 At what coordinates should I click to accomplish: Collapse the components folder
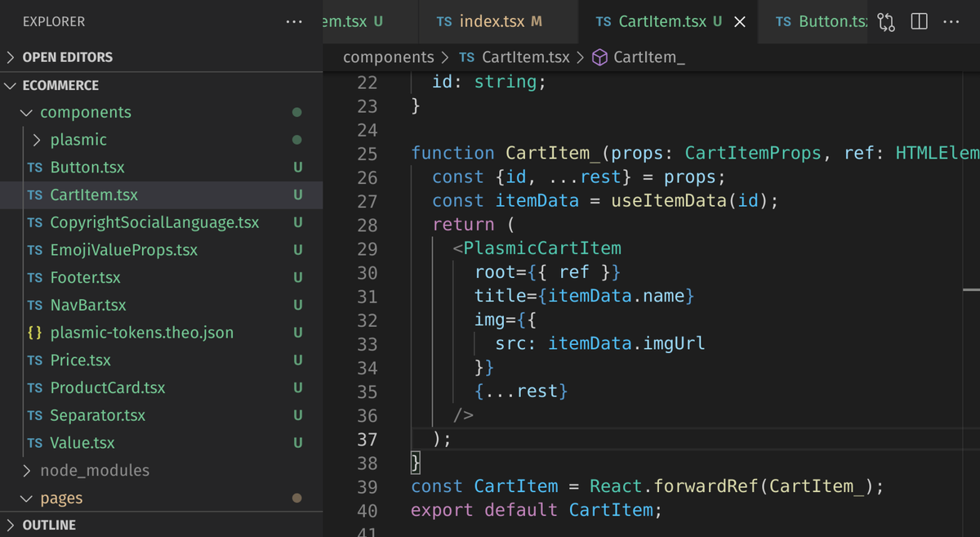click(27, 113)
